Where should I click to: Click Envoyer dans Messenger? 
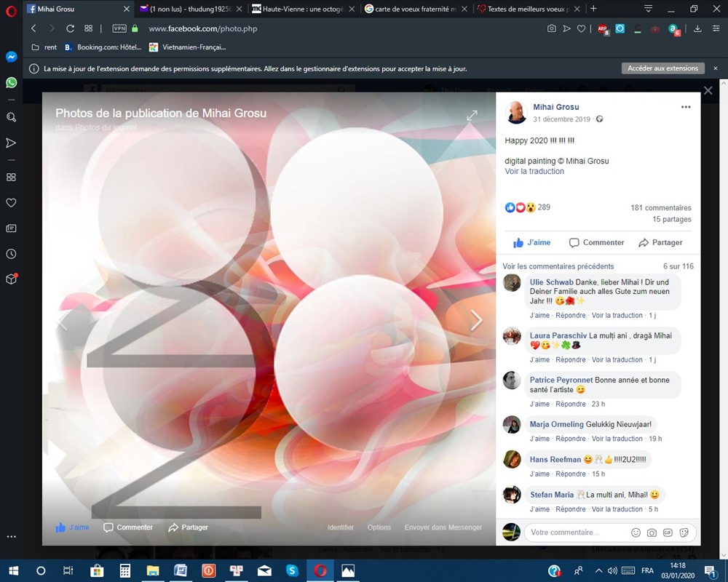pyautogui.click(x=443, y=527)
